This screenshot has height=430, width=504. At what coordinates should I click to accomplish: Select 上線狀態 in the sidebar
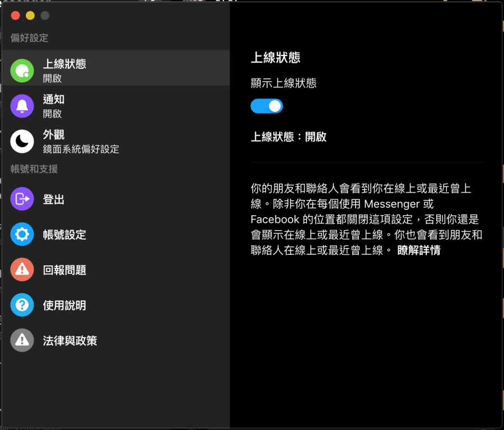pos(116,68)
